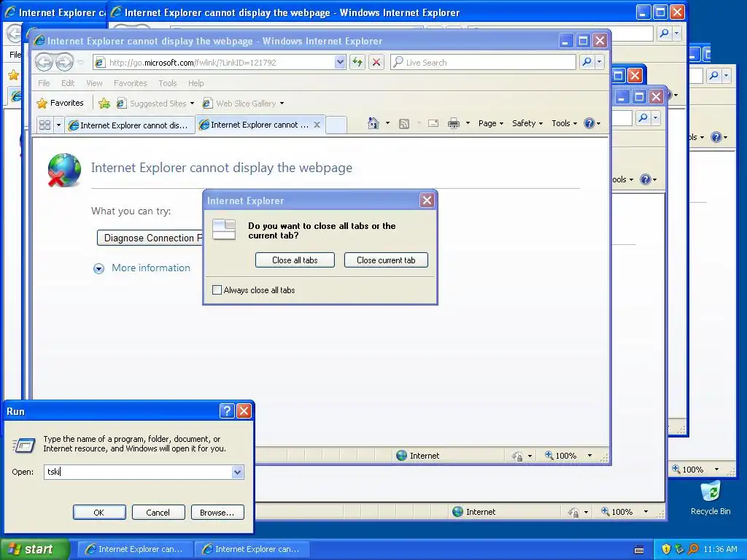Click the Refresh button beside address bar

(357, 62)
